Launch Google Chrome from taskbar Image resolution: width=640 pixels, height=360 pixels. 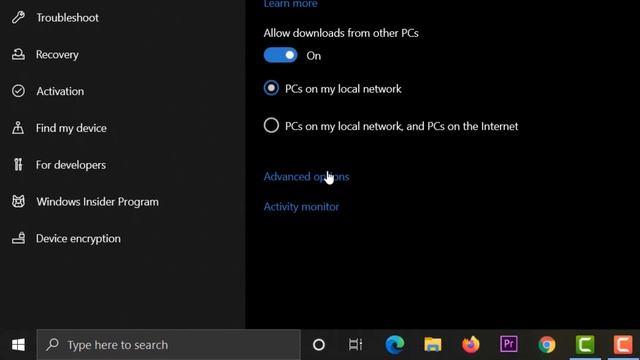tap(547, 345)
